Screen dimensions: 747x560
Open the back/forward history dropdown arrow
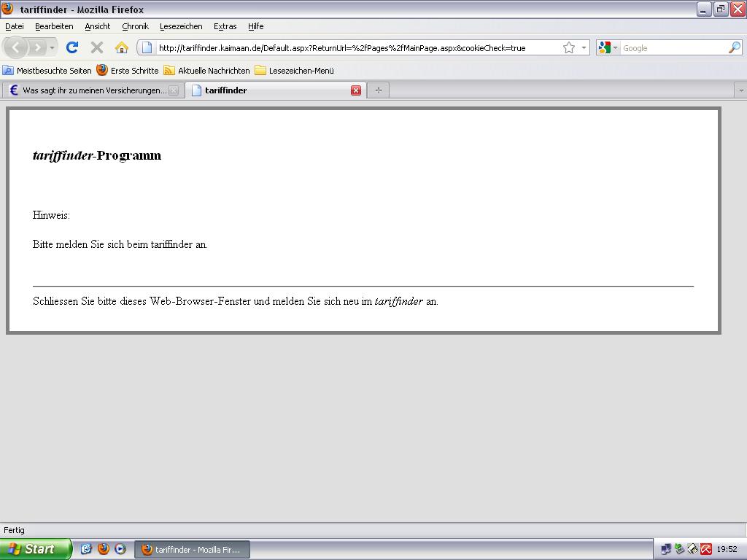pyautogui.click(x=52, y=47)
